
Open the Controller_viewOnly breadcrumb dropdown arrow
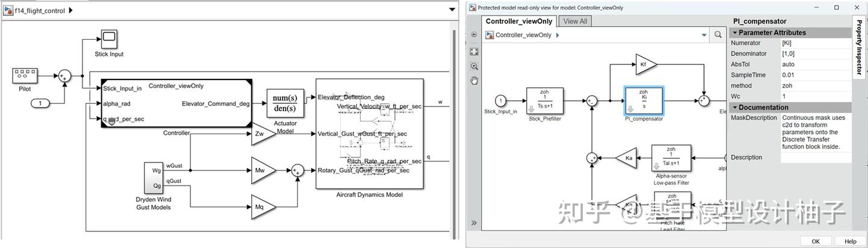[x=704, y=36]
